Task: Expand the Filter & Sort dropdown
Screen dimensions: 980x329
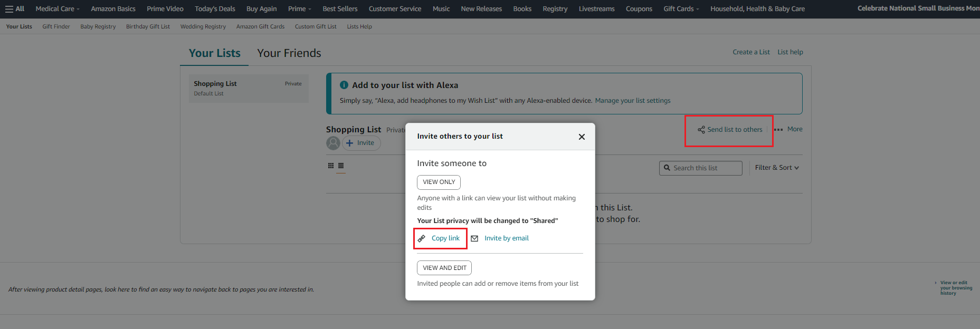Action: 776,168
